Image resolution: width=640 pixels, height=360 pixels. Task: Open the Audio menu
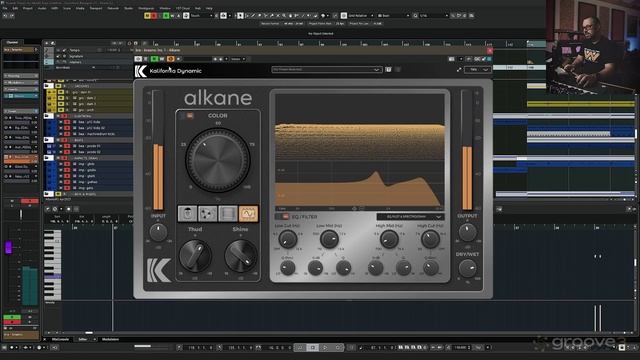pyautogui.click(x=42, y=8)
